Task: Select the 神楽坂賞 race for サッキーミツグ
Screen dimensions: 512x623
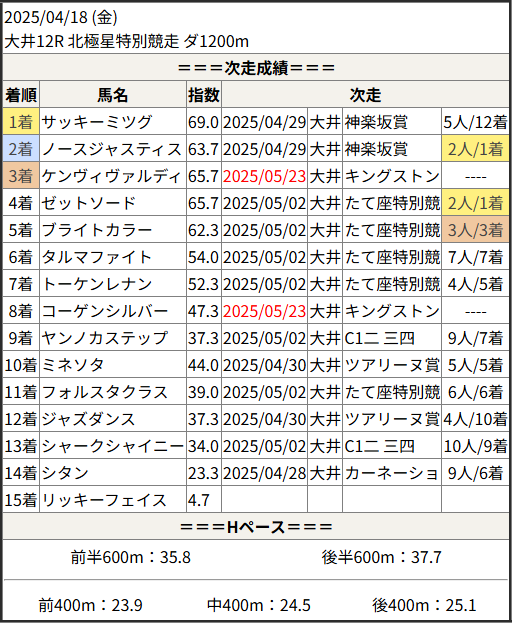Action: pyautogui.click(x=376, y=122)
